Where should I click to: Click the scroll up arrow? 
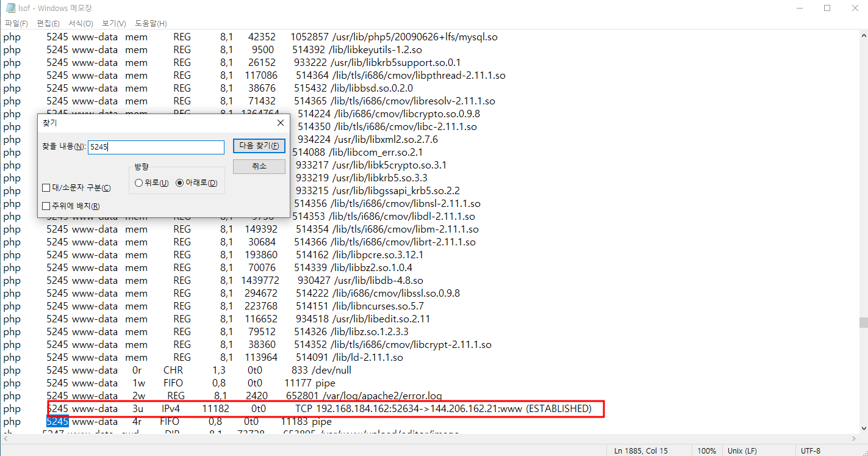[863, 35]
